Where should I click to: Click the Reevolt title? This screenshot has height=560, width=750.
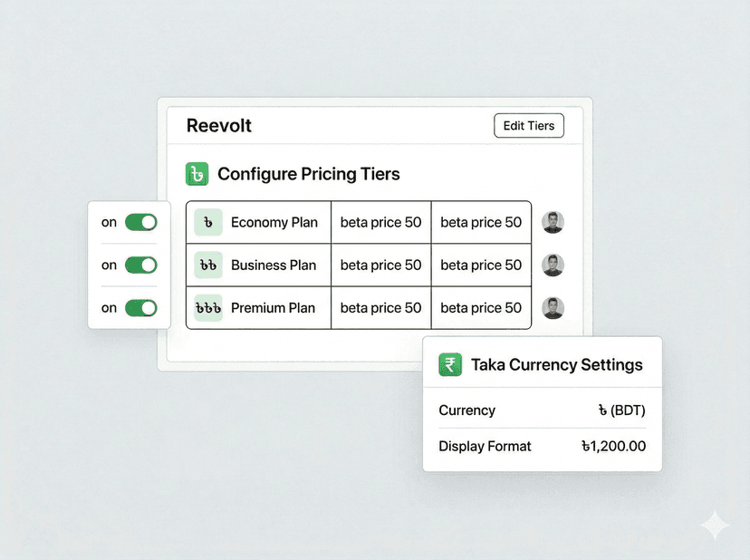click(x=219, y=125)
